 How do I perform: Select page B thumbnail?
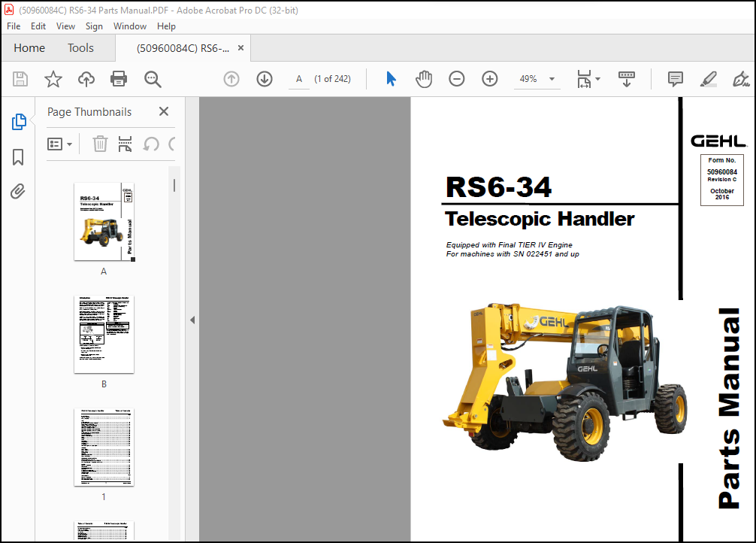coord(104,335)
